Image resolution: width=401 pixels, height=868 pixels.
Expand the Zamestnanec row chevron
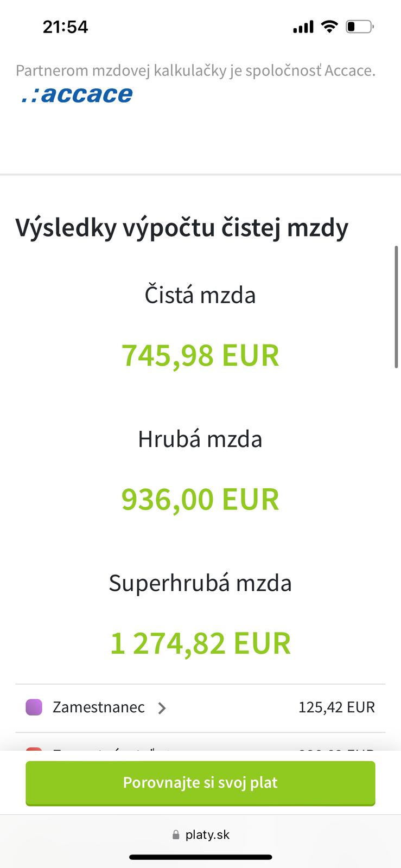click(x=162, y=708)
